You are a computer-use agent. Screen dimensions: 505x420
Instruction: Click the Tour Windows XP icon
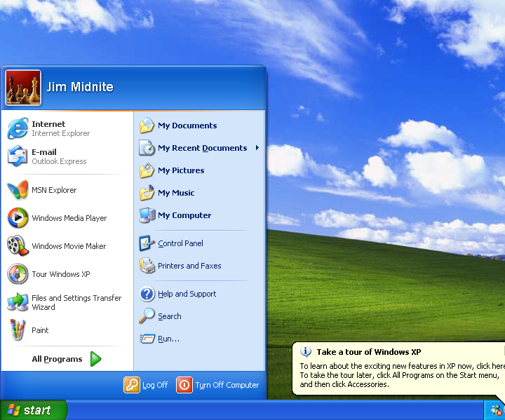18,273
